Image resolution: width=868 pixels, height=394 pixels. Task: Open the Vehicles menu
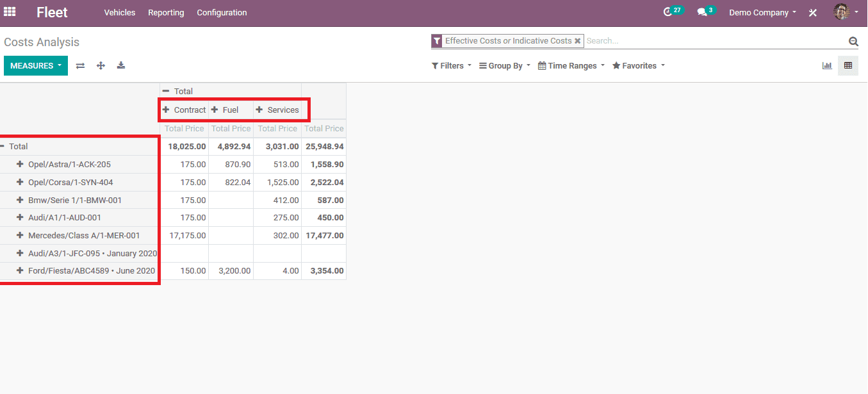(120, 12)
